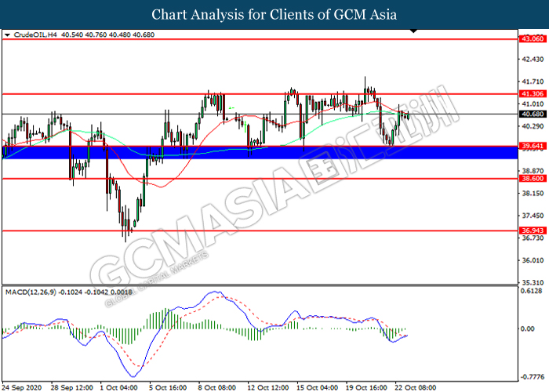The width and height of the screenshot is (549, 392).
Task: Click the 37.450 price axis value
Action: pyautogui.click(x=533, y=216)
